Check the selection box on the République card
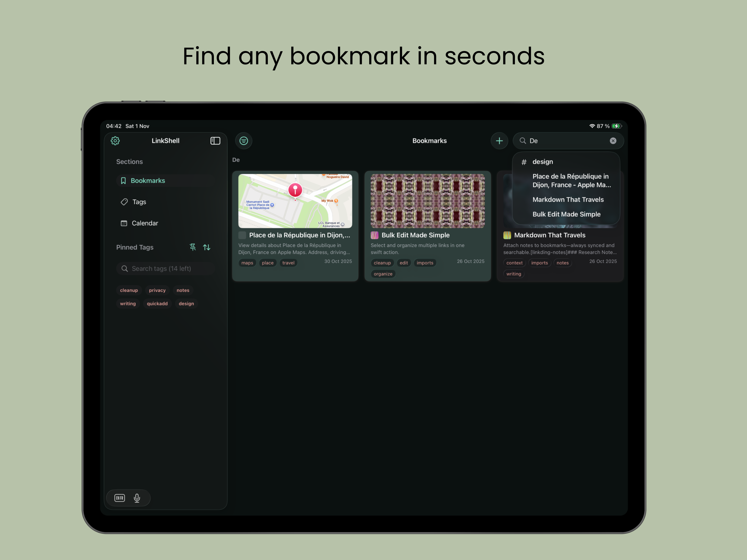 tap(242, 235)
